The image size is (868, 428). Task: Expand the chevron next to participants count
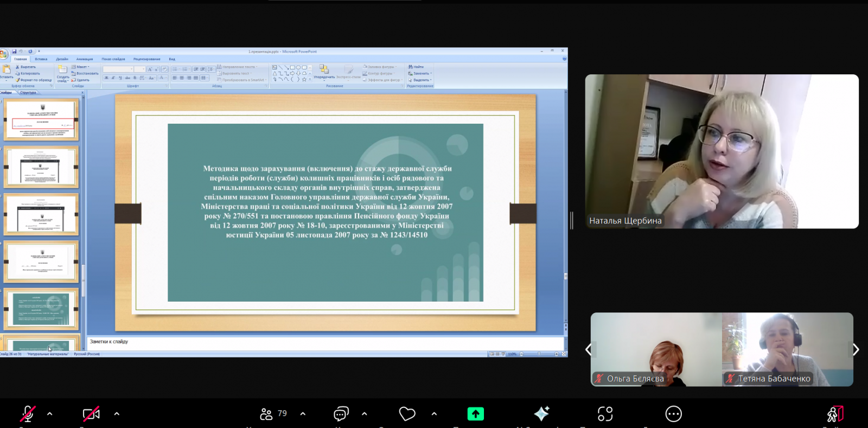pos(303,414)
